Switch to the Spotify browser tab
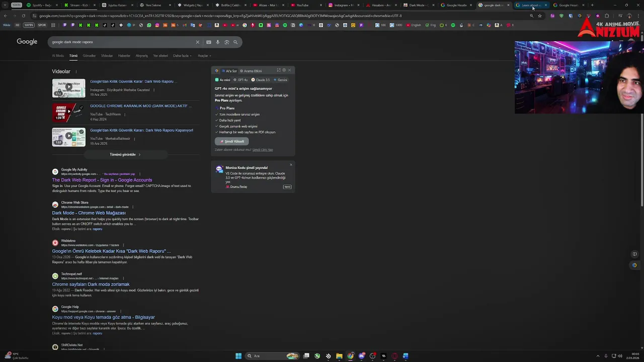This screenshot has height=362, width=644. click(x=41, y=5)
